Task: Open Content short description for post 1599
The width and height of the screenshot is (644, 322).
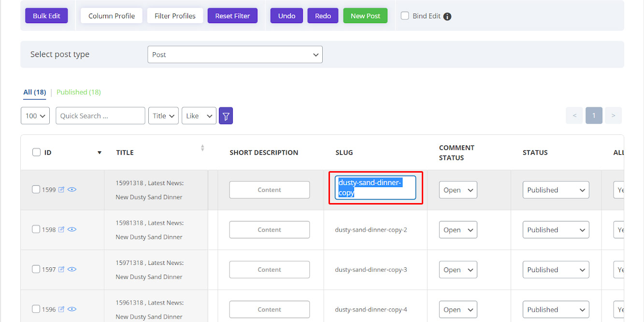Action: (270, 190)
